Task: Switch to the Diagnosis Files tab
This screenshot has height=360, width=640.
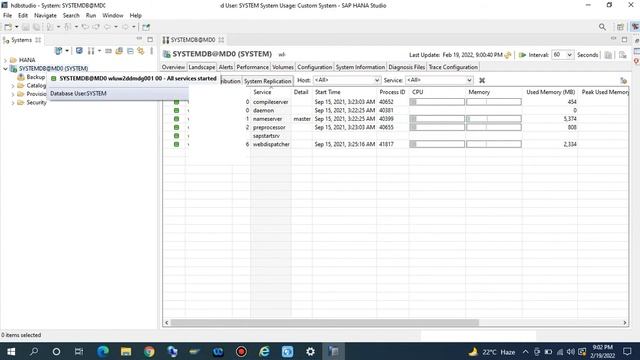Action: pos(407,67)
